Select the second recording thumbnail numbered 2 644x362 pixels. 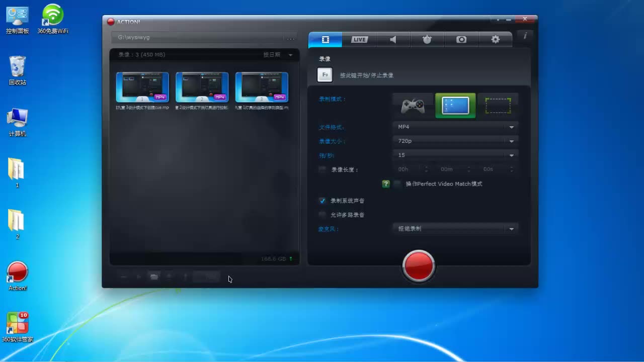click(x=202, y=87)
